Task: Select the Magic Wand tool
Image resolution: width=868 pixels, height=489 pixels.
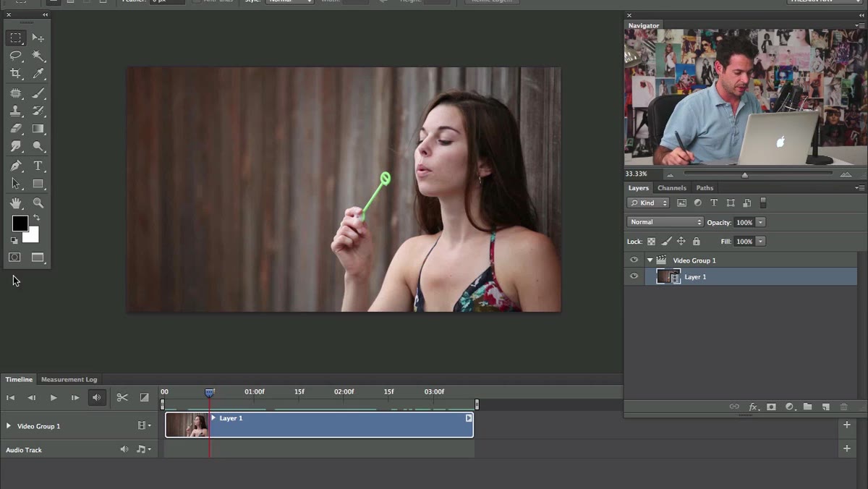Action: 38,56
